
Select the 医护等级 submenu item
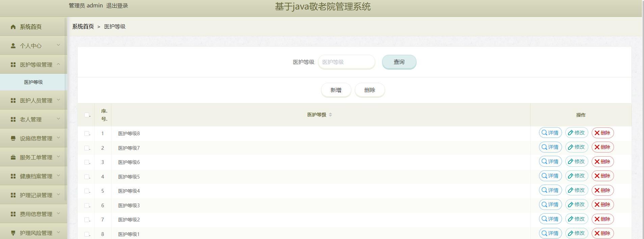[x=33, y=82]
